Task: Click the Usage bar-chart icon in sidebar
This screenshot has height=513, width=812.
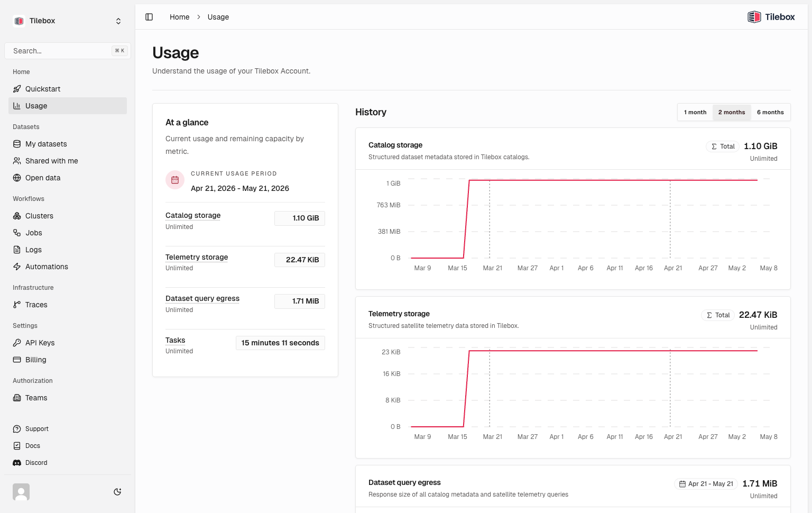Action: tap(17, 106)
